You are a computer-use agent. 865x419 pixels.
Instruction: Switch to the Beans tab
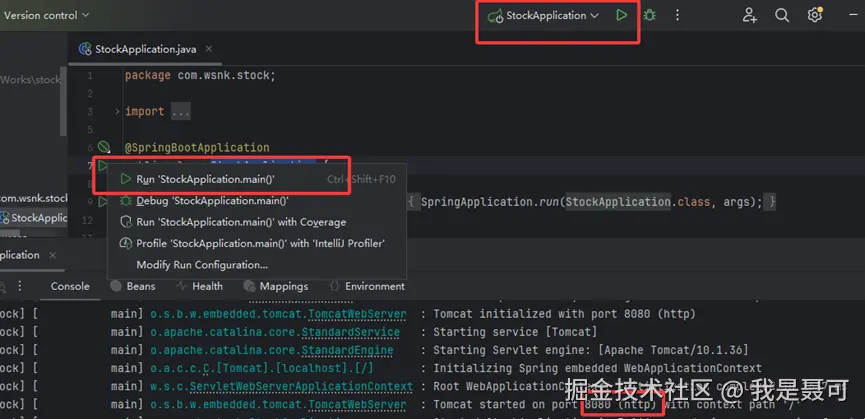coord(133,286)
